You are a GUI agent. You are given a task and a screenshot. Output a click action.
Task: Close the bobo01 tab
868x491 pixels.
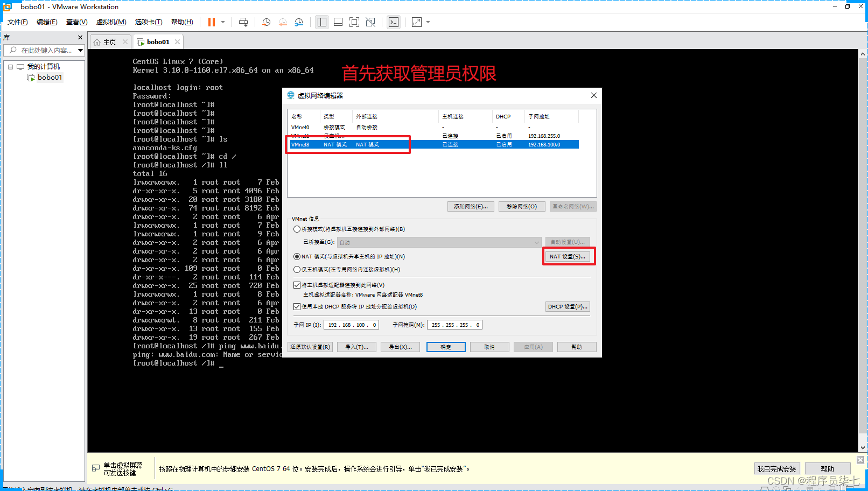pos(177,41)
